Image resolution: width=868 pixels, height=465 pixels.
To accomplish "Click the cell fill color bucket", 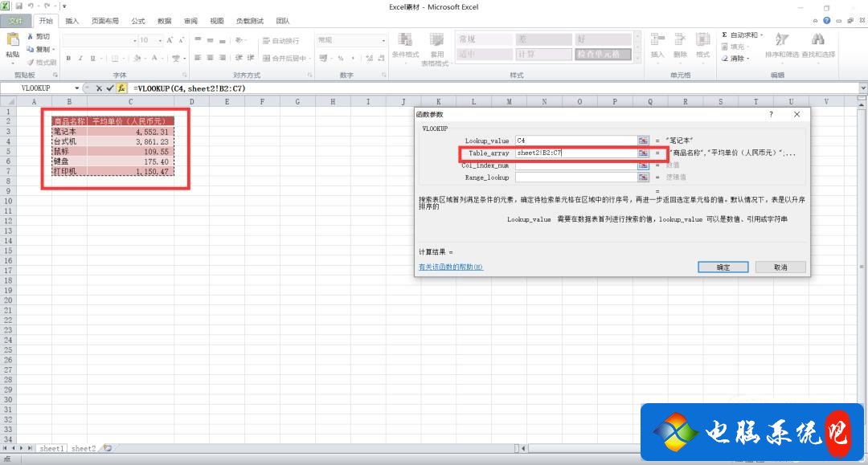I will (137, 58).
